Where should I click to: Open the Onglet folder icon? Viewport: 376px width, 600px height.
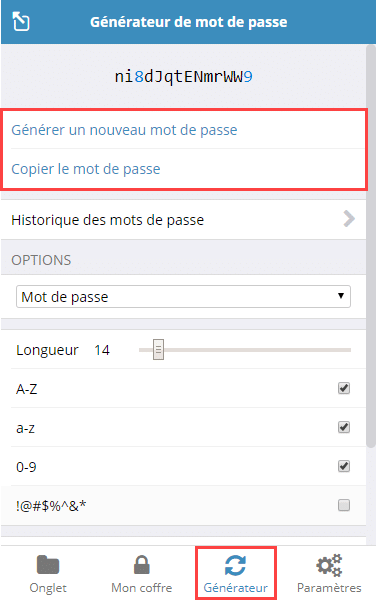[x=48, y=565]
